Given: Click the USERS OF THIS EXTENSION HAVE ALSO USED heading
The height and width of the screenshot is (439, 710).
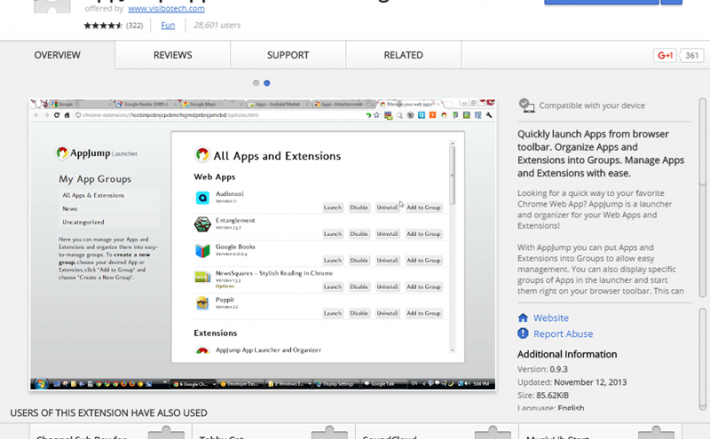Looking at the screenshot, I should pos(109,413).
